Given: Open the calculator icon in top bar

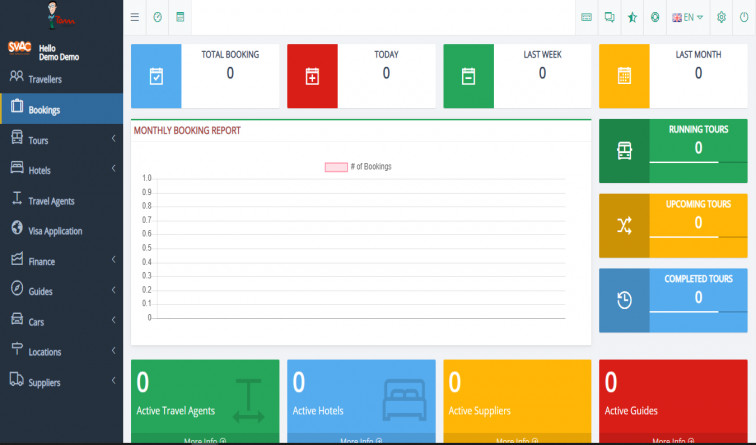Looking at the screenshot, I should point(180,17).
